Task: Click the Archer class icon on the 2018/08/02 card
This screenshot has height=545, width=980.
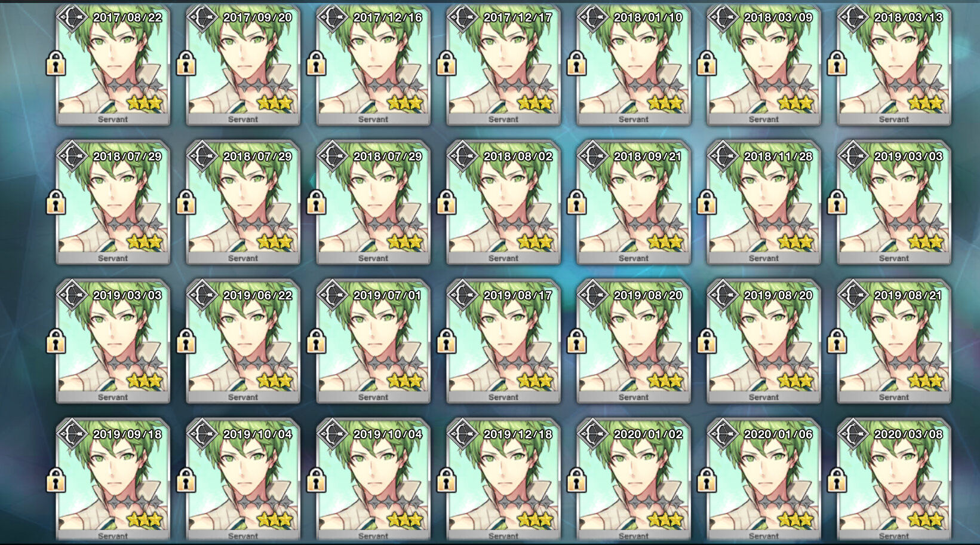Action: tap(463, 157)
